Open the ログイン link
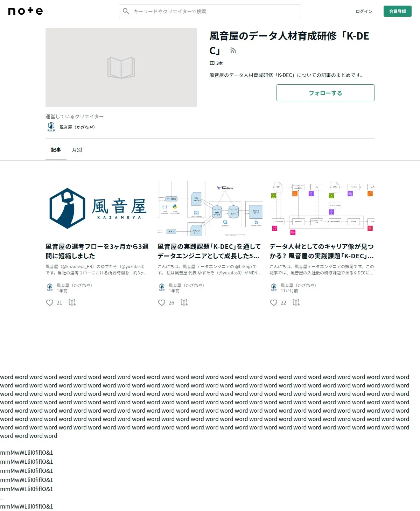The image size is (420, 511). tap(364, 11)
